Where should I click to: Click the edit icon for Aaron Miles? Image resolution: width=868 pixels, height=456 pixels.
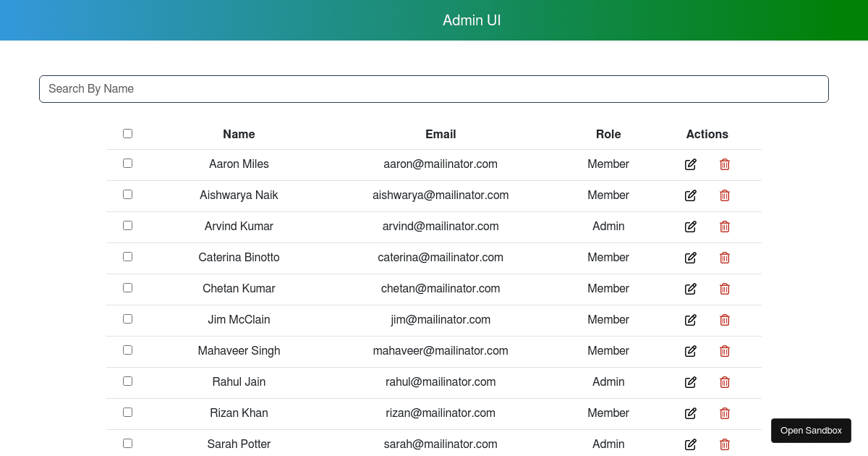(x=690, y=164)
